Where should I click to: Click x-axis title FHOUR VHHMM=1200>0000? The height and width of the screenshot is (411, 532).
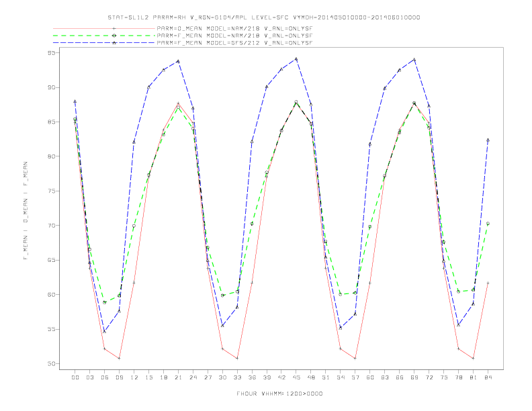point(279,394)
